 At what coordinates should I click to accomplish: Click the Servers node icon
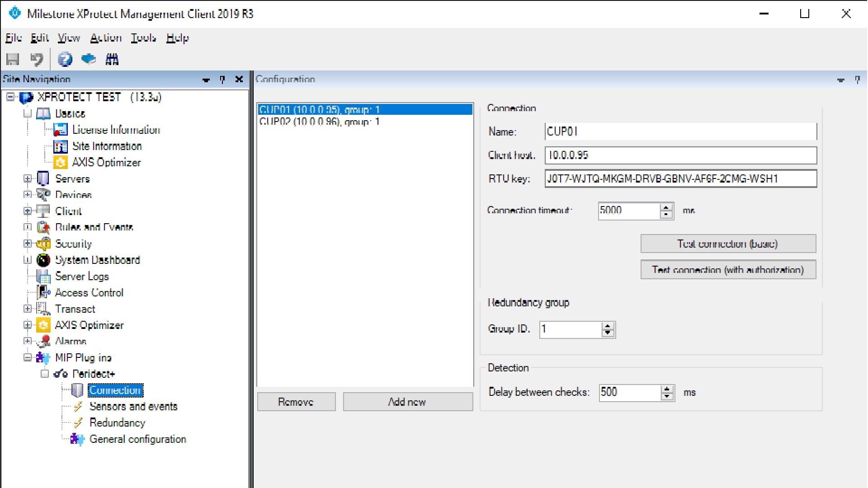click(43, 178)
